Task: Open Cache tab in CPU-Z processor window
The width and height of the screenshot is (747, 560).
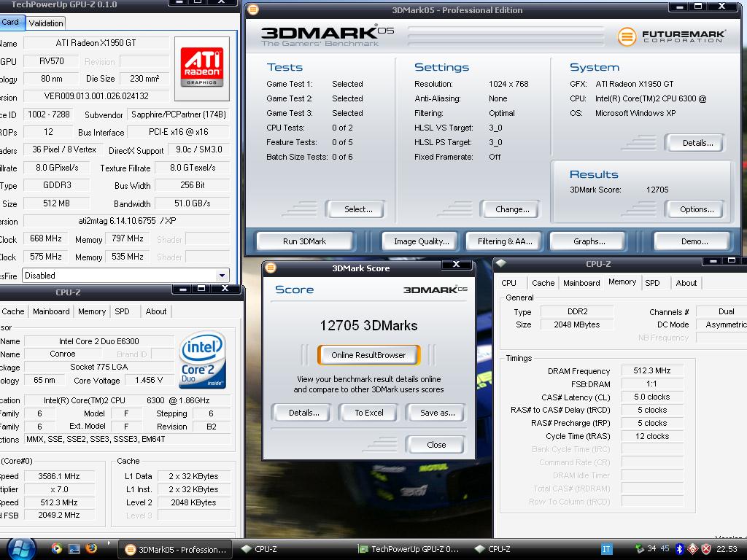Action: (x=13, y=311)
